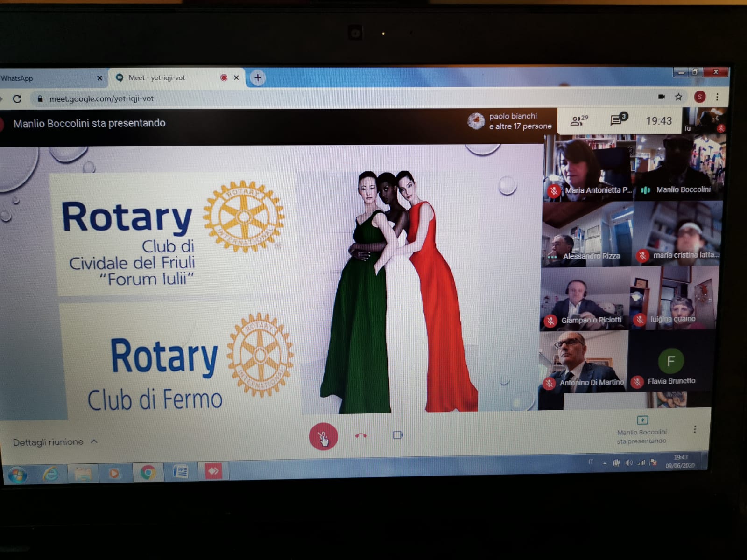747x560 pixels.
Task: Click the network signal tray icon
Action: (641, 462)
